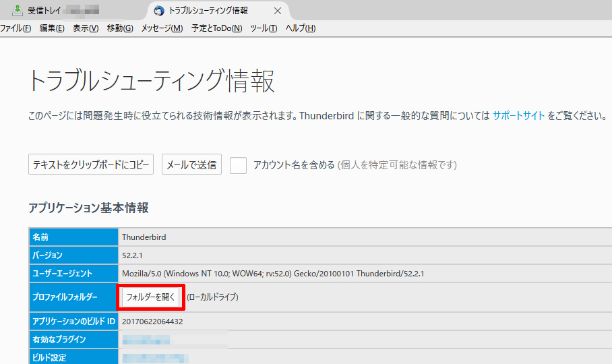
Task: Open the 表示(V) menu
Action: 86,28
